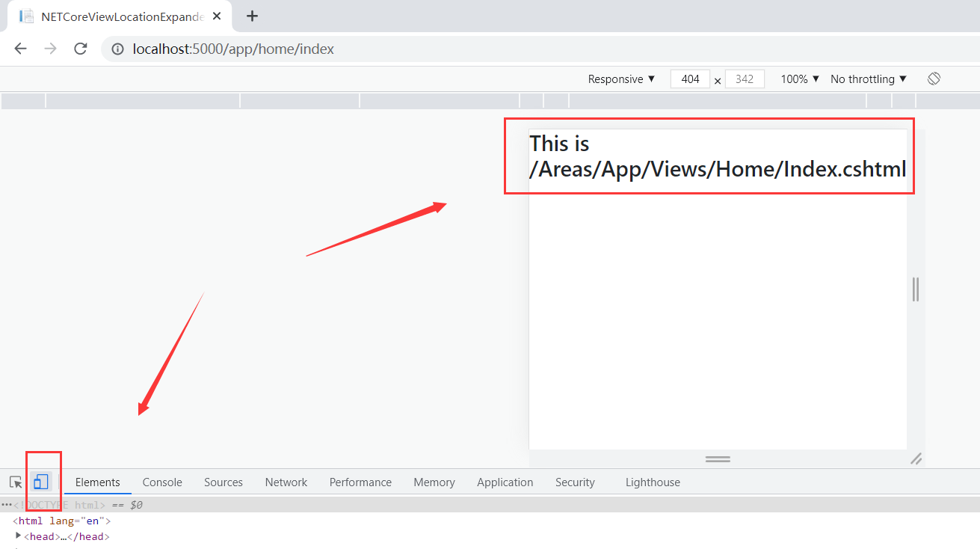Open the Sources tab

[x=224, y=482]
